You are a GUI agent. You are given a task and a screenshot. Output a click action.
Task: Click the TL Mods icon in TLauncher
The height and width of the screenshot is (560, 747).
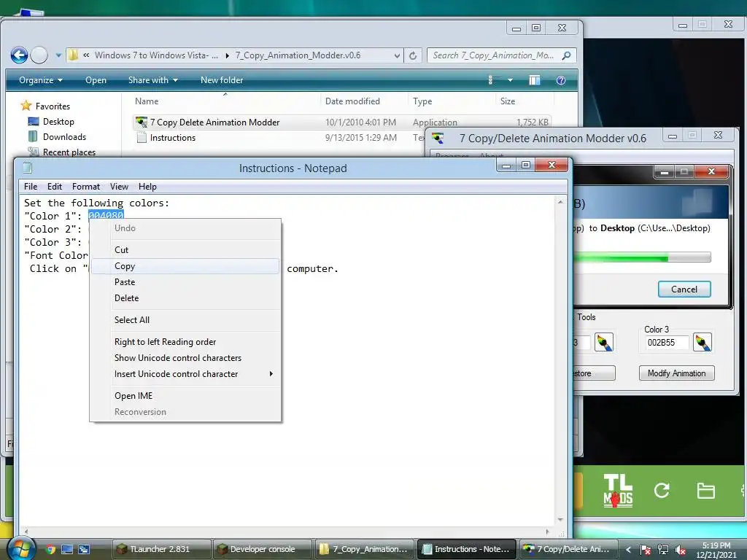[x=618, y=491]
